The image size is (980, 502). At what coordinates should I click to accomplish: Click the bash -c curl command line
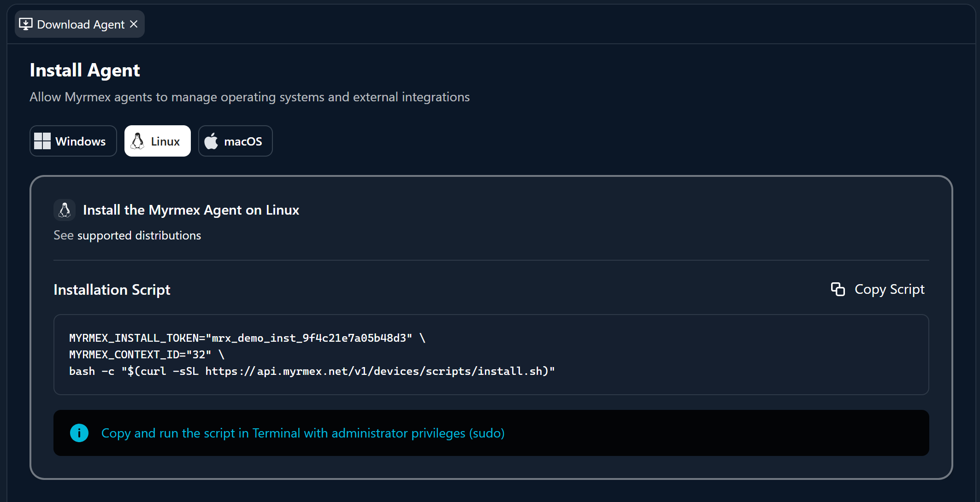pos(312,371)
